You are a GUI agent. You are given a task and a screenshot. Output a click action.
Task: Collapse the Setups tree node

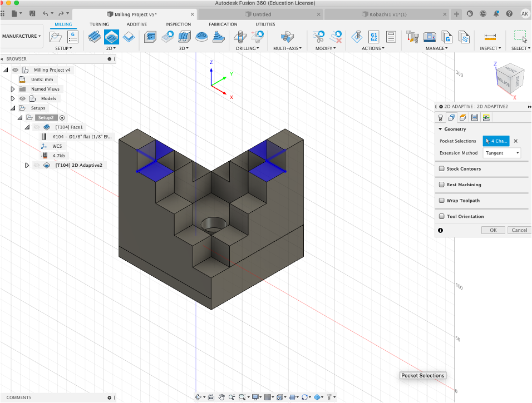click(13, 108)
